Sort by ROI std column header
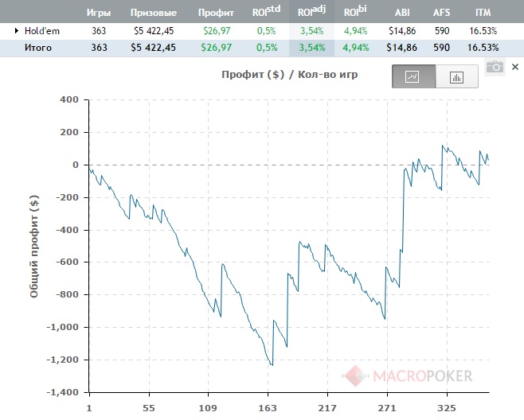 pos(266,10)
